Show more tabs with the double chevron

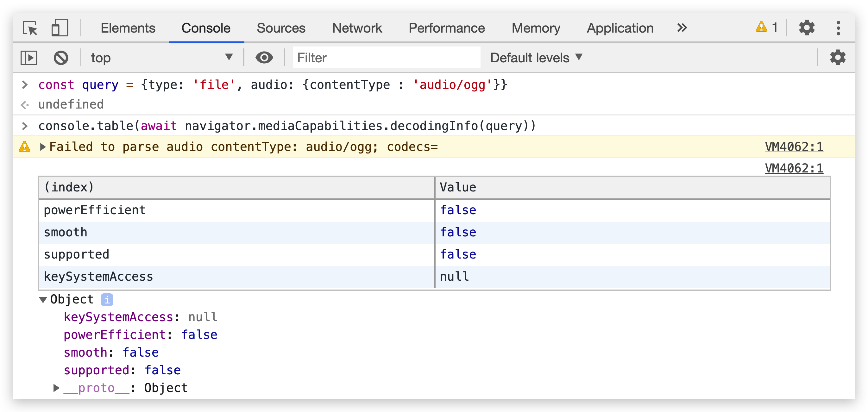click(682, 28)
